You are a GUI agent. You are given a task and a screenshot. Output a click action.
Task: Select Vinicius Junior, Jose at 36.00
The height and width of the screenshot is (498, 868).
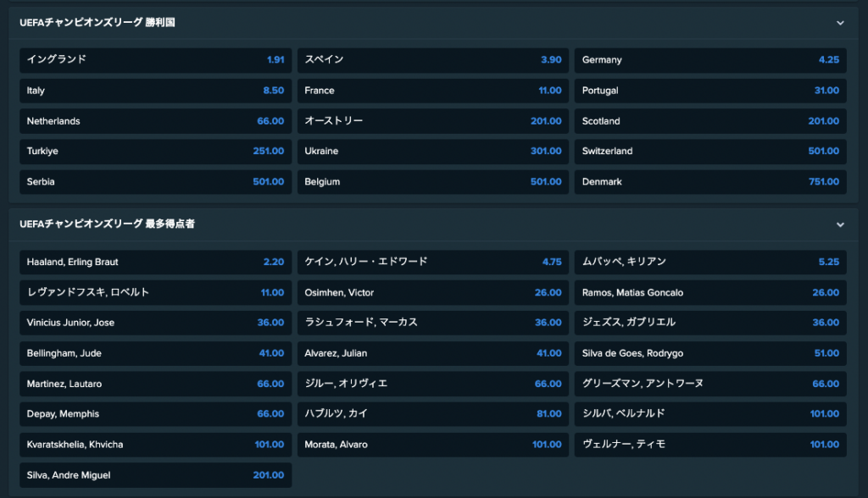(x=156, y=323)
